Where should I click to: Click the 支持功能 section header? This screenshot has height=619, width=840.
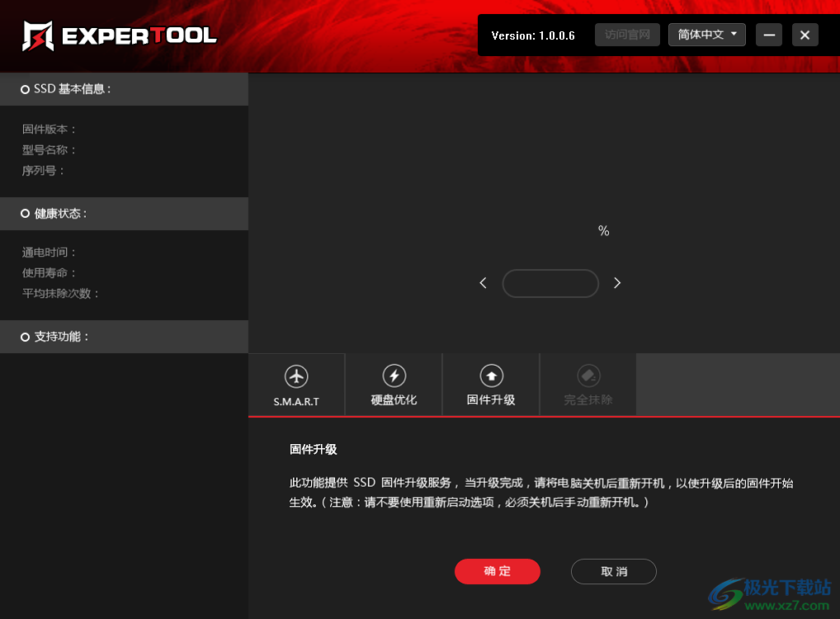tap(125, 337)
